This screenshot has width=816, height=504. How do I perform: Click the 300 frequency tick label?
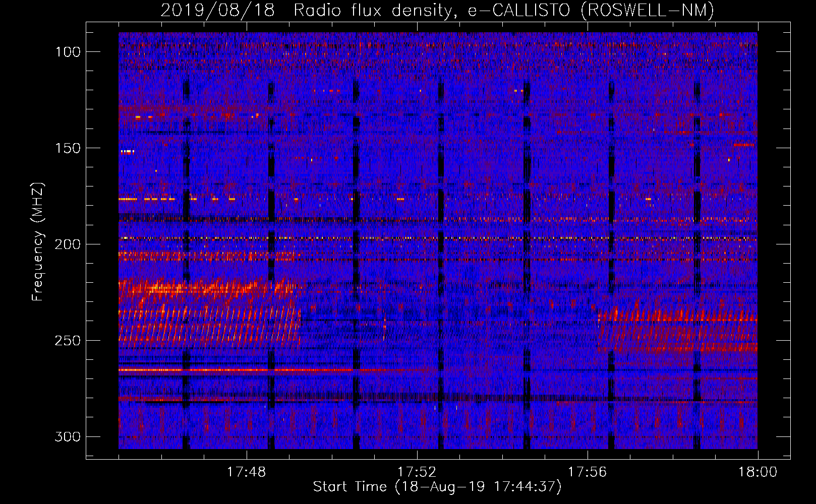pyautogui.click(x=68, y=436)
